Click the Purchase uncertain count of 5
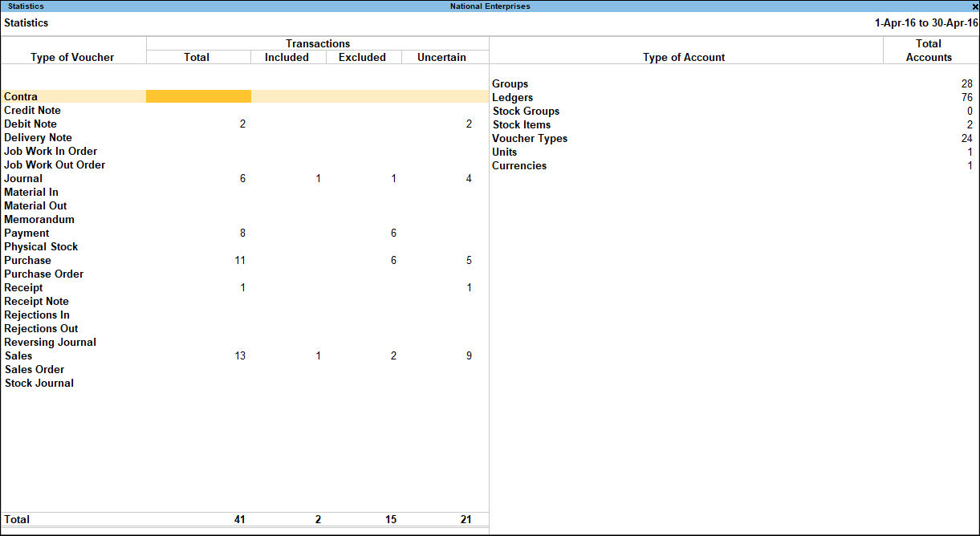Screen dimensions: 980x536 pos(470,260)
